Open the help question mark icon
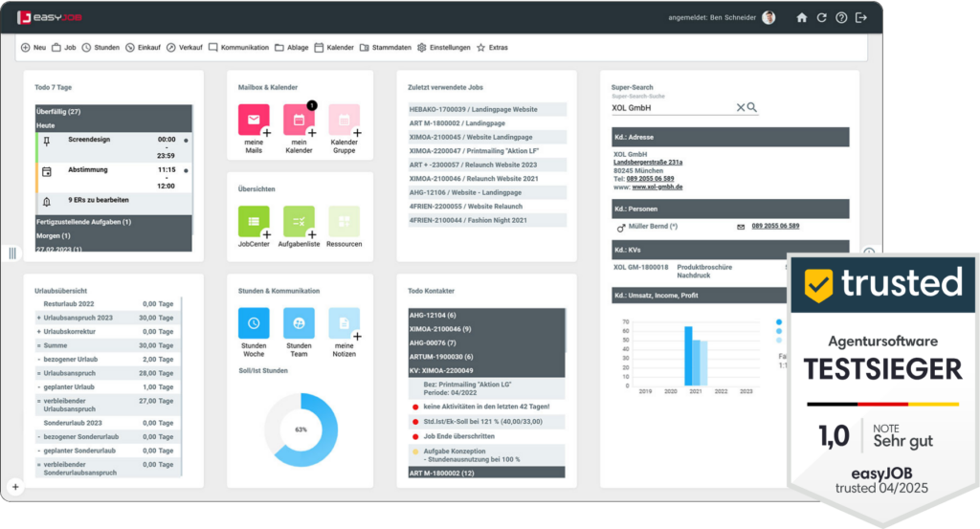This screenshot has width=980, height=529. tap(841, 17)
